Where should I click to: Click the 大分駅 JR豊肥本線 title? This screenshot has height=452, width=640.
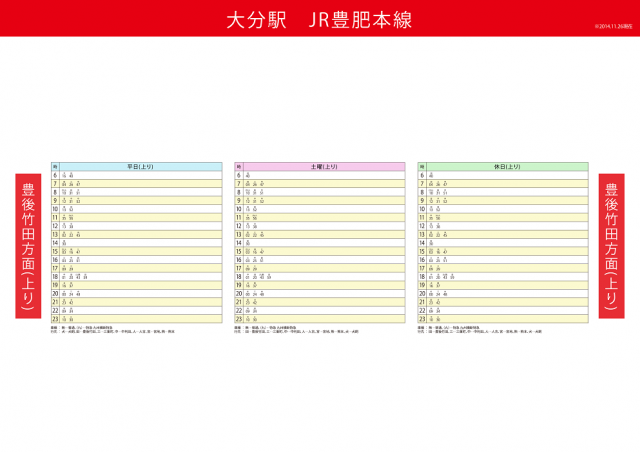319,20
